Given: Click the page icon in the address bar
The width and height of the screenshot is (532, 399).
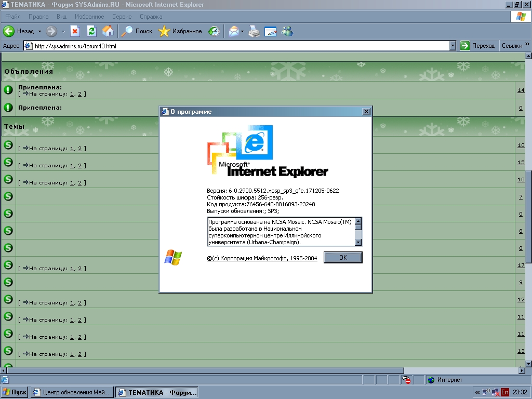Looking at the screenshot, I should pos(29,46).
